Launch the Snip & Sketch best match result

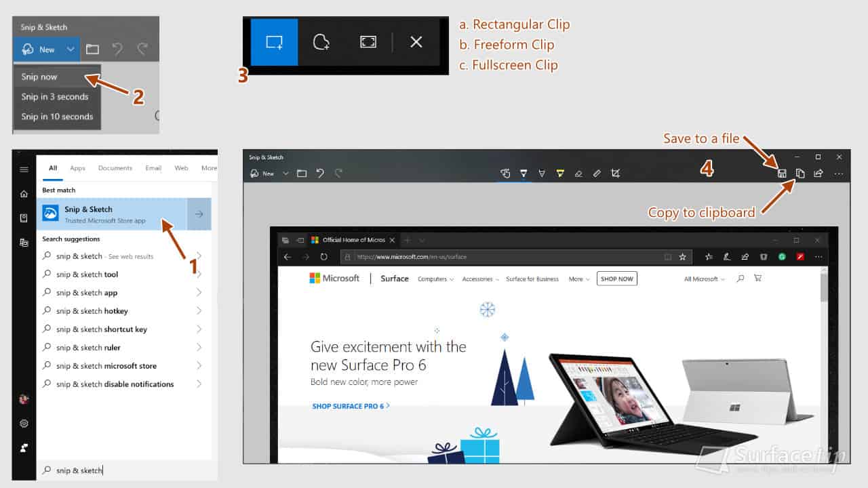102,214
